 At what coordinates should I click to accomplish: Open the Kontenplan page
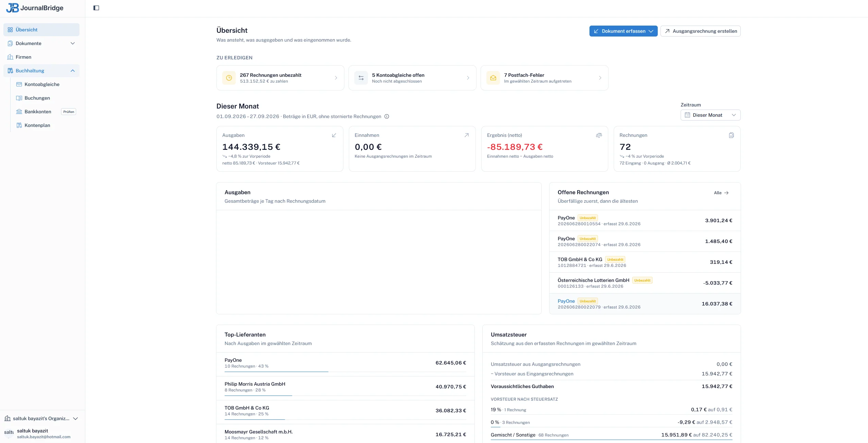click(x=46, y=125)
